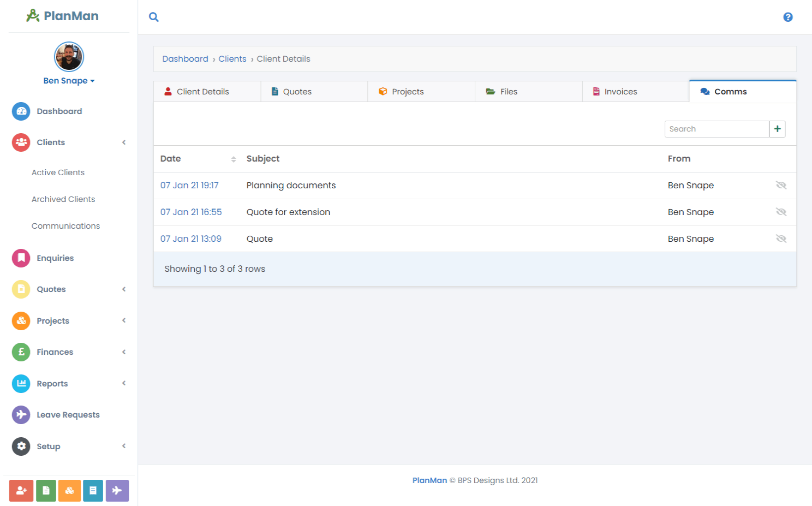Image resolution: width=812 pixels, height=506 pixels.
Task: Click the green new quote shortcut button
Action: 46,491
